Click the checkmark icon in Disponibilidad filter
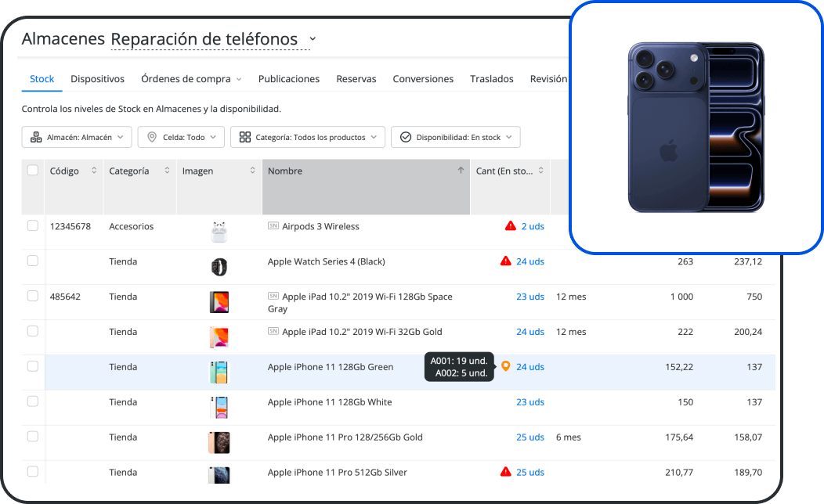The height and width of the screenshot is (504, 824). 406,137
